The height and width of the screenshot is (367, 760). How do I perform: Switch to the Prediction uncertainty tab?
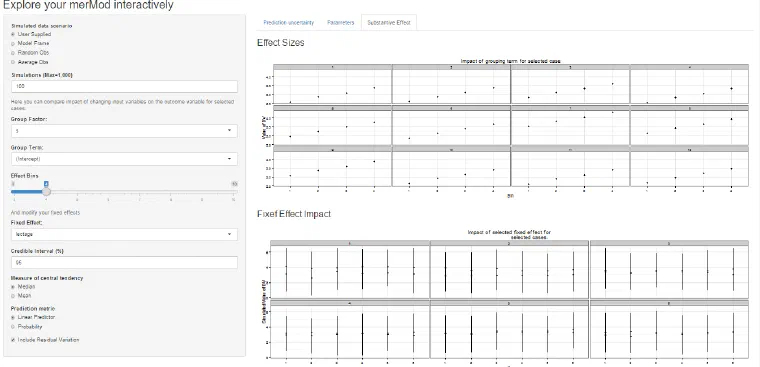click(288, 23)
